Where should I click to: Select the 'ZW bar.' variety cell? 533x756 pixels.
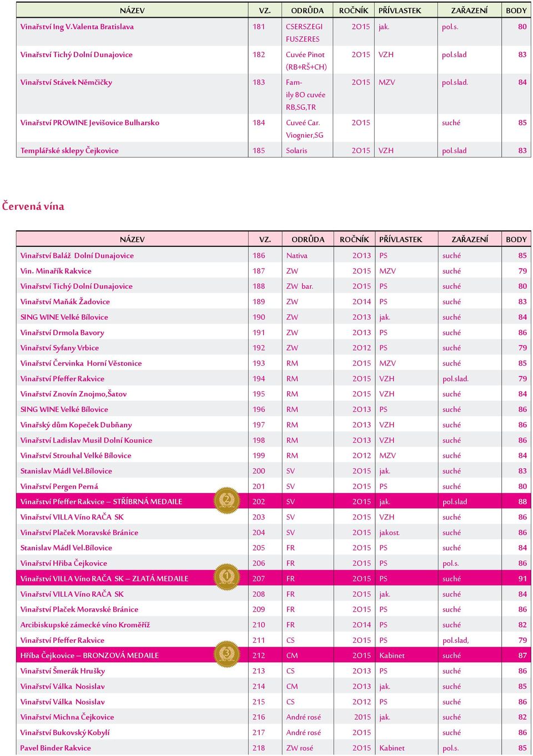(300, 286)
